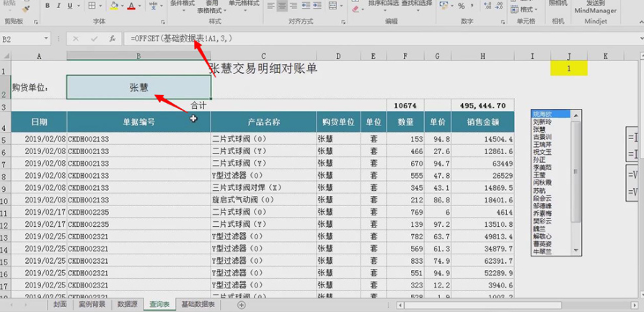
Task: Click the list box scroll down arrow
Action: coord(576,249)
